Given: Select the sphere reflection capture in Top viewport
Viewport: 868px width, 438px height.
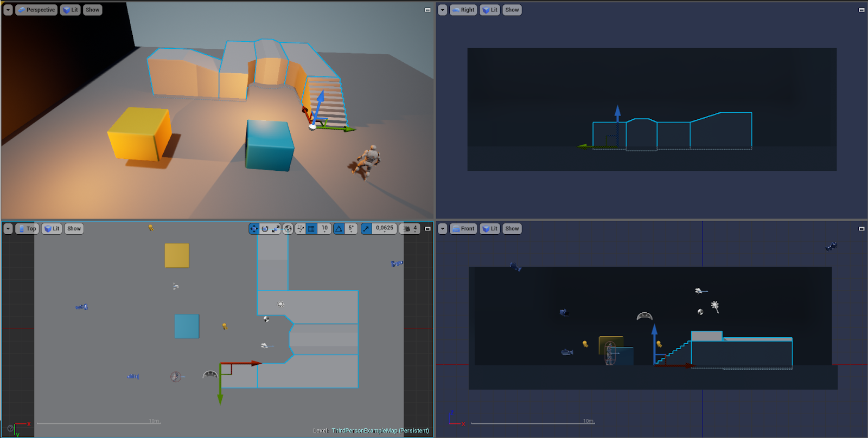Looking at the screenshot, I should point(266,319).
